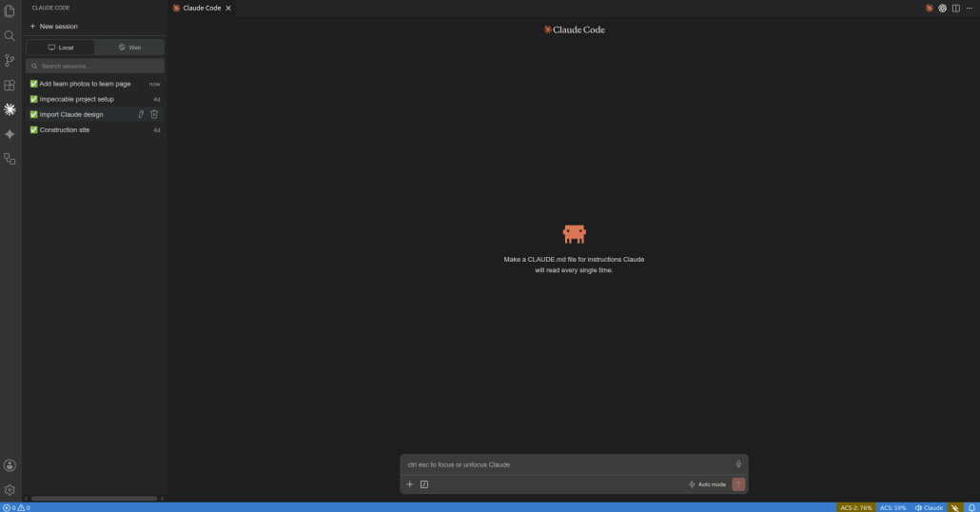980x512 pixels.
Task: Switch to the Local sessions tab
Action: [61, 48]
